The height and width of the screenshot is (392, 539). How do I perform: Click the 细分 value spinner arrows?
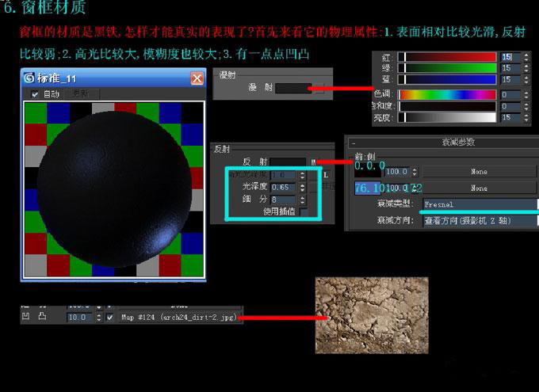[302, 200]
